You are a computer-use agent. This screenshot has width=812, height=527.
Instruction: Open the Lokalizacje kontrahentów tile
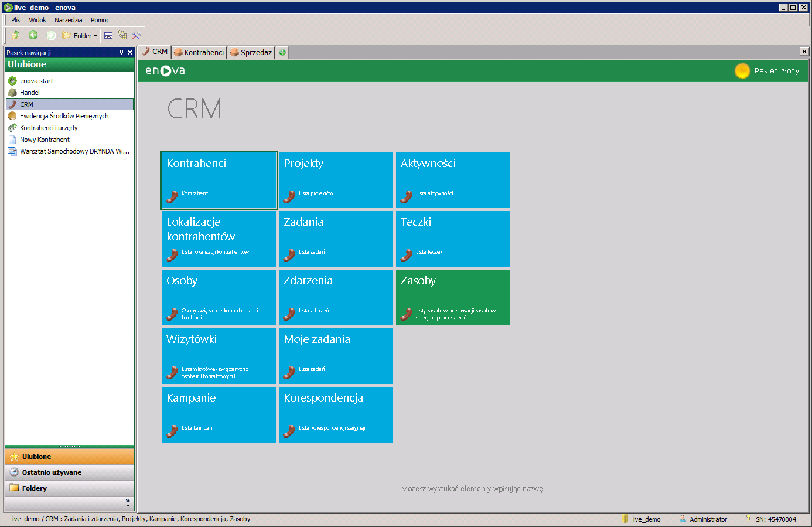[x=219, y=239]
